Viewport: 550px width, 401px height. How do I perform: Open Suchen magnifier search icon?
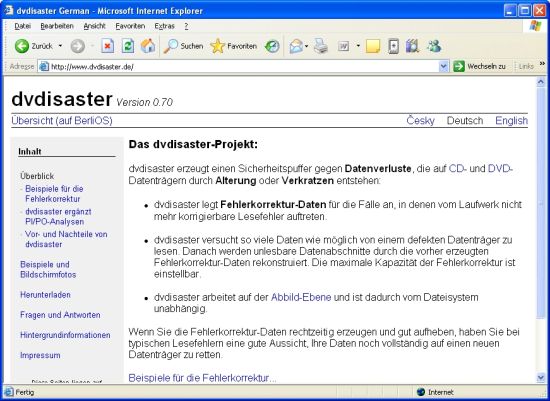171,46
